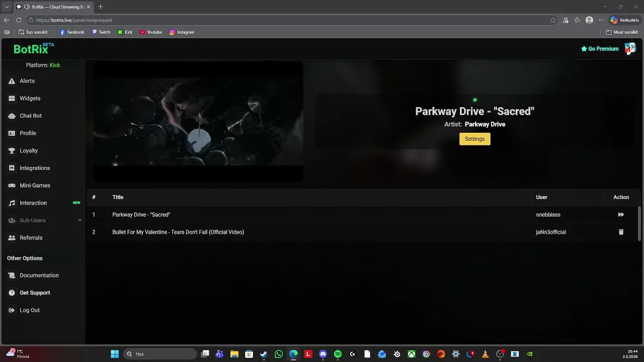Open a new browser tab
The image size is (644, 362).
click(101, 7)
